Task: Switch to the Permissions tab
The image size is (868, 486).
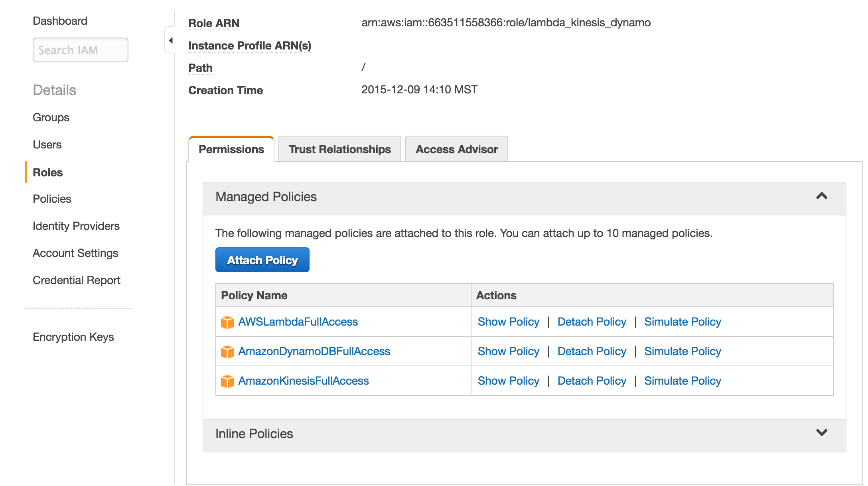Action: click(231, 149)
